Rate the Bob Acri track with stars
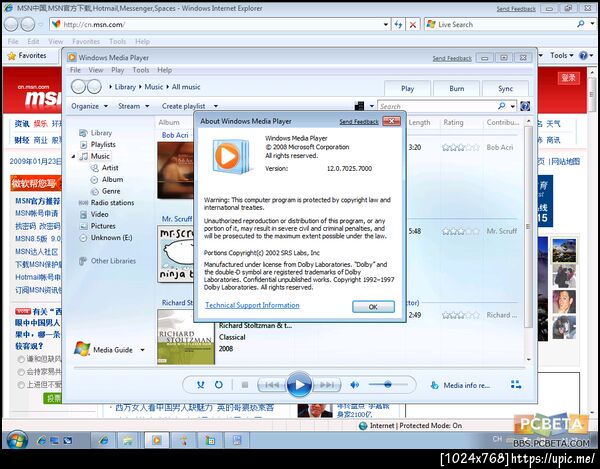 pyautogui.click(x=461, y=147)
